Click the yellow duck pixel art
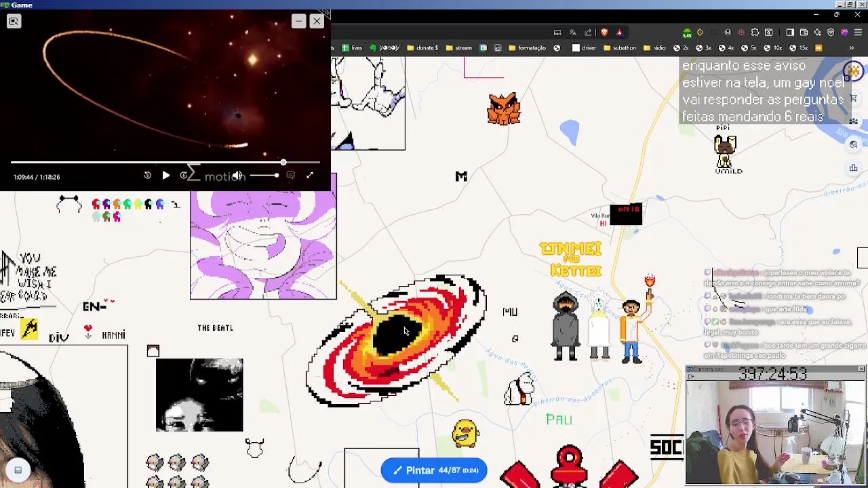 [465, 434]
